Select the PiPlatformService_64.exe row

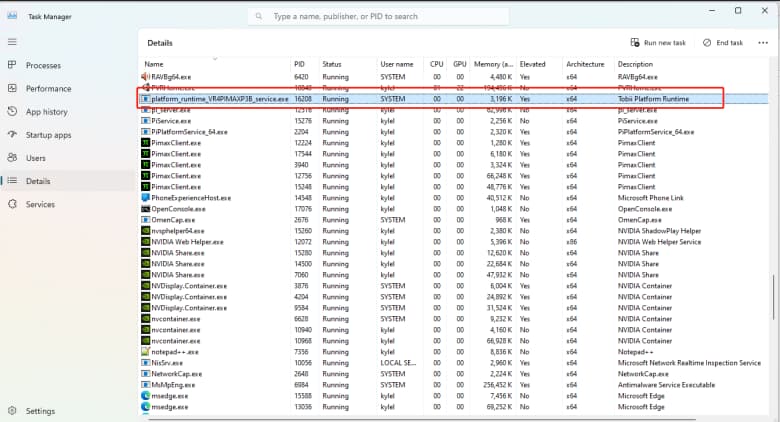454,132
